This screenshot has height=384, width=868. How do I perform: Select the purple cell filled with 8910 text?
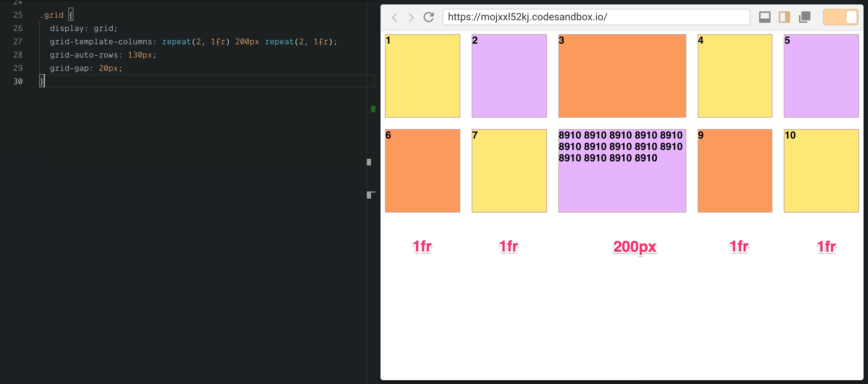coord(622,170)
